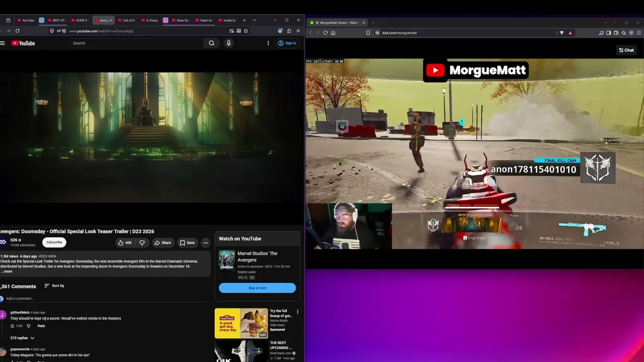
Task: Open the IGN channel name link
Action: point(14,240)
